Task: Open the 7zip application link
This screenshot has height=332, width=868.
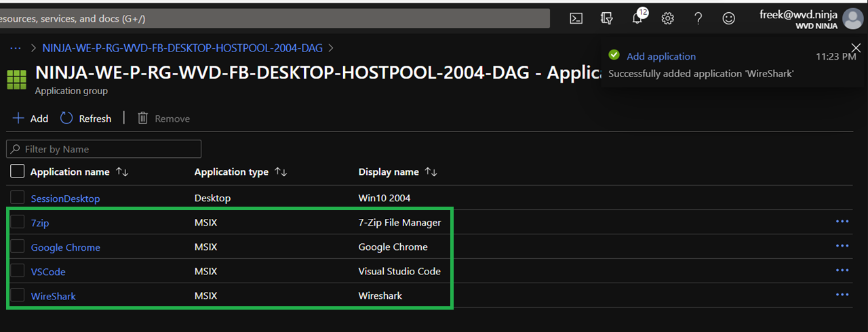Action: (40, 223)
